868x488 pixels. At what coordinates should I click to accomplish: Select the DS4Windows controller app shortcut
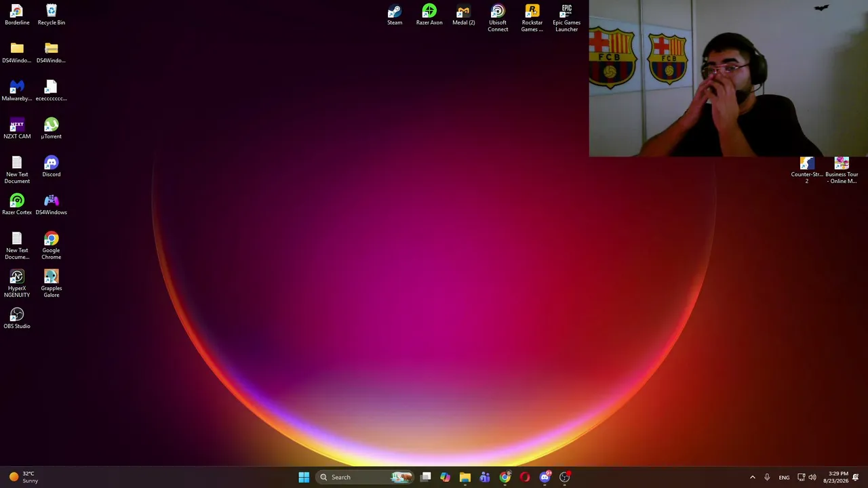click(x=52, y=205)
